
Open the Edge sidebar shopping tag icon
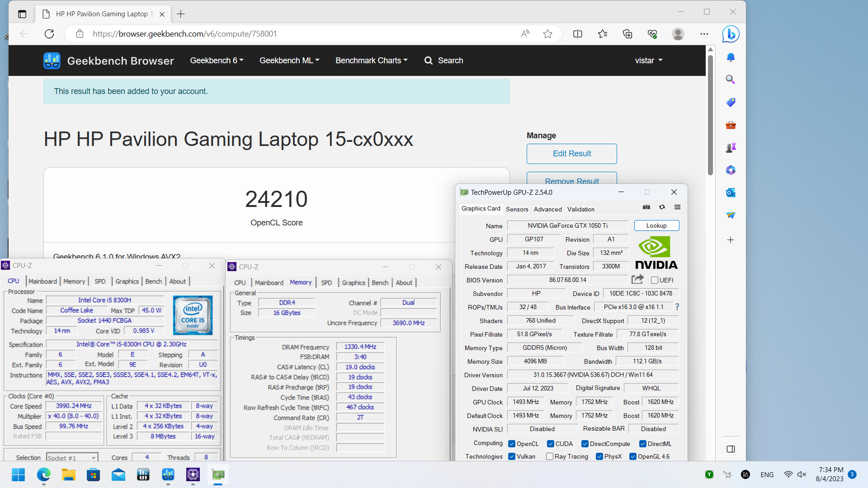click(x=731, y=103)
